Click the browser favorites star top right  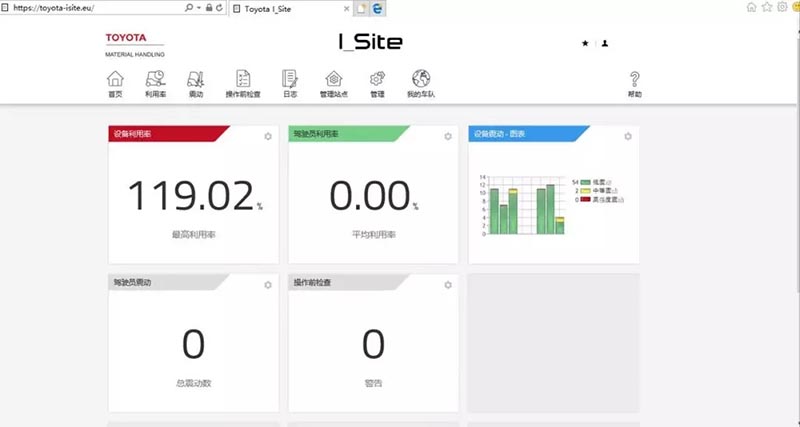767,7
